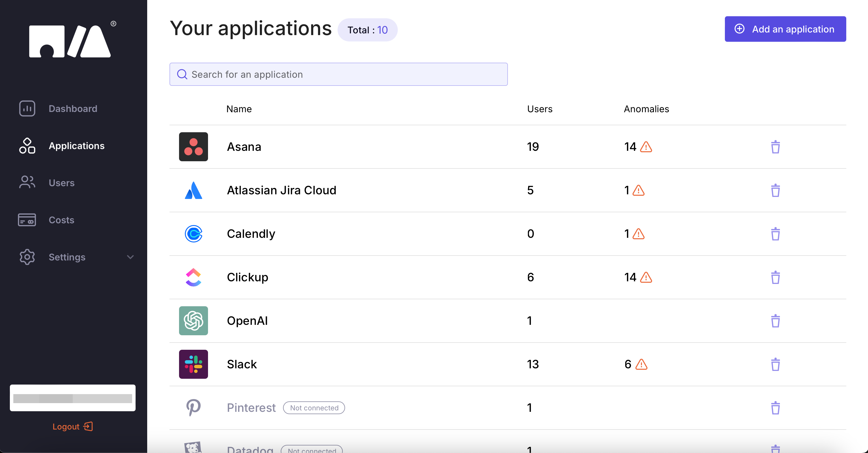
Task: Click Jira Cloud's anomaly warning triangle
Action: pos(639,190)
